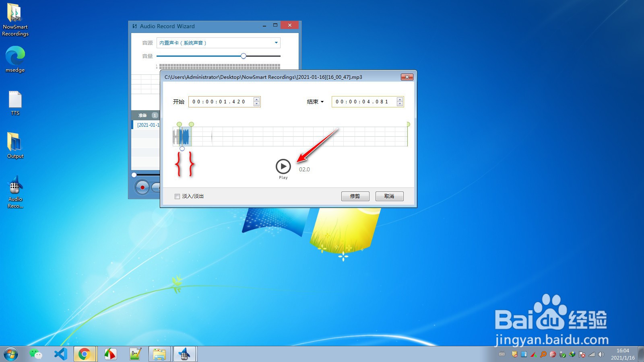This screenshot has width=644, height=362.
Task: Select the [2021-01-1 recording list row
Action: pyautogui.click(x=147, y=125)
